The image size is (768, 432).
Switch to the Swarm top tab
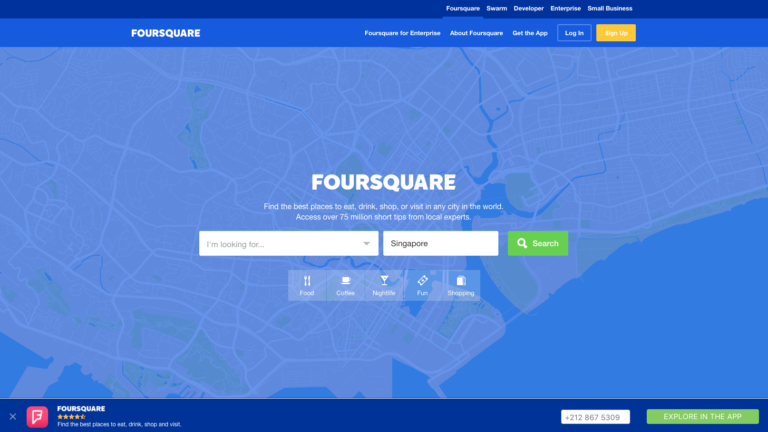pos(497,8)
